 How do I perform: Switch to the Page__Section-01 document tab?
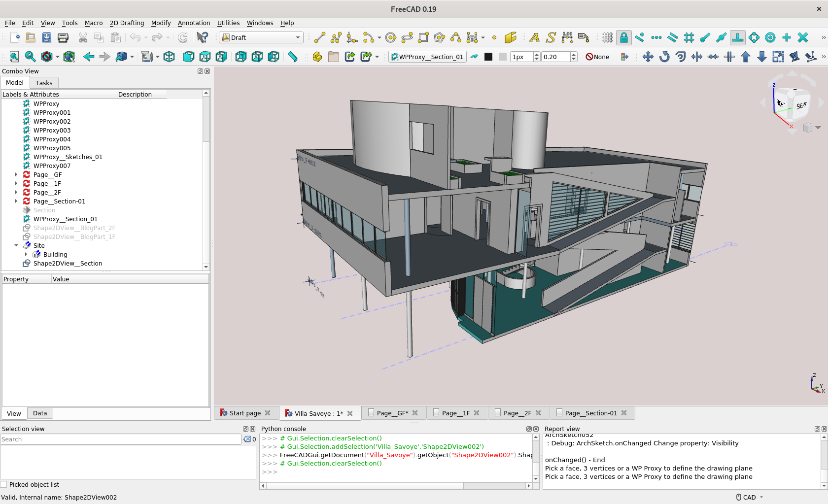point(590,413)
